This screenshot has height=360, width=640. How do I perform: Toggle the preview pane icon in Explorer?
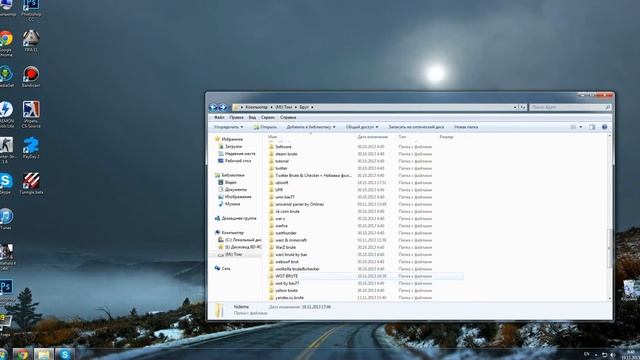[592, 127]
